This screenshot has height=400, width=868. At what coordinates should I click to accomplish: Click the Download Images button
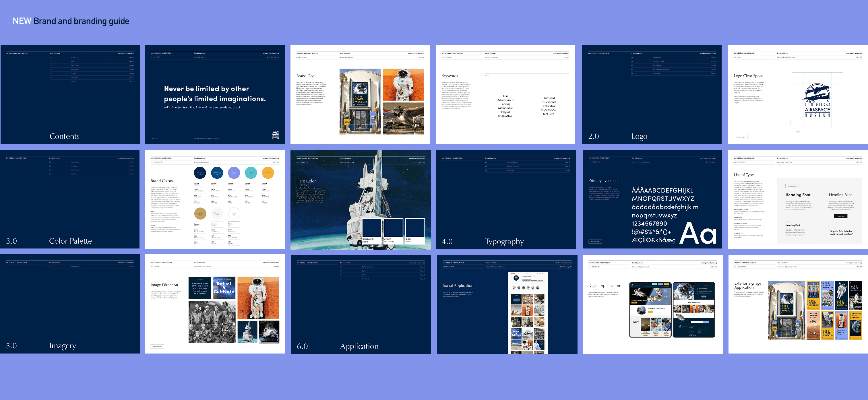point(157,346)
